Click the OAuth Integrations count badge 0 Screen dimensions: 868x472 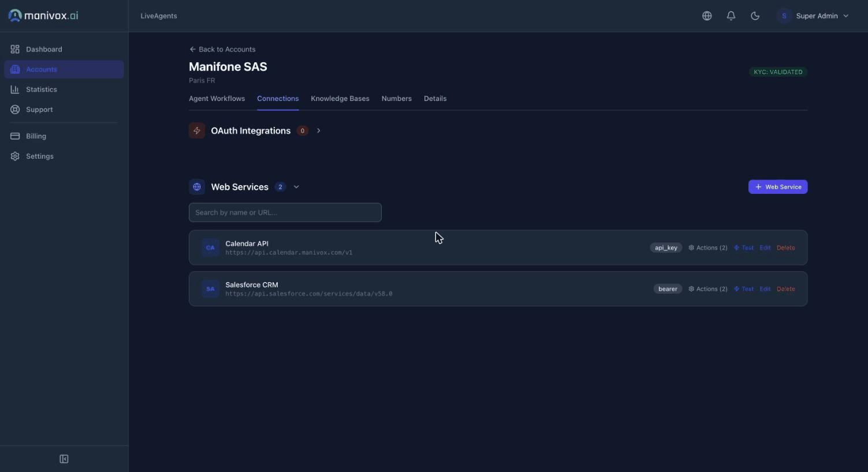pos(302,130)
